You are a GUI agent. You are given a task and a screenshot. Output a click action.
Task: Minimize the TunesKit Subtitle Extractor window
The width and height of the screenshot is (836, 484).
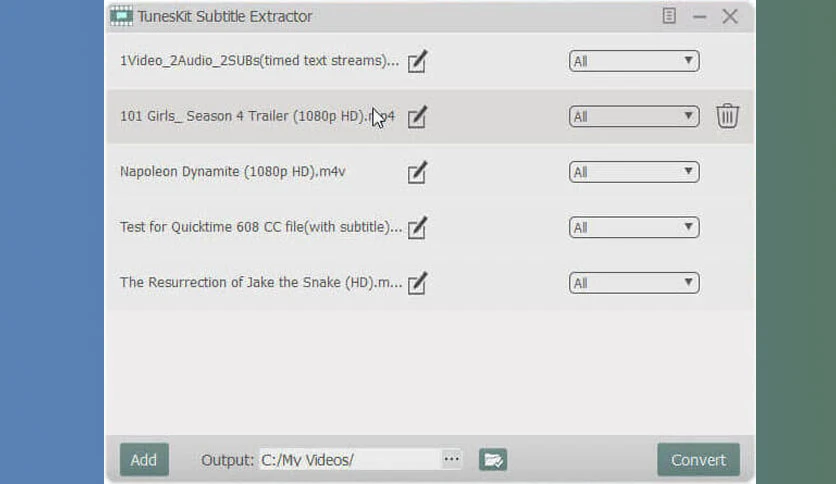pyautogui.click(x=700, y=17)
